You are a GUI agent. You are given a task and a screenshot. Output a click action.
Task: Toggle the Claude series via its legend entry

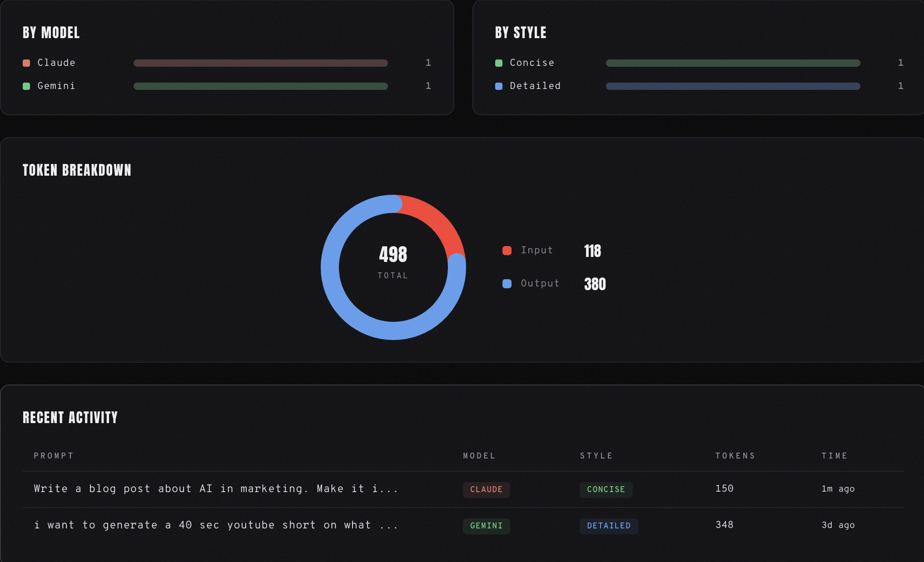pyautogui.click(x=55, y=63)
